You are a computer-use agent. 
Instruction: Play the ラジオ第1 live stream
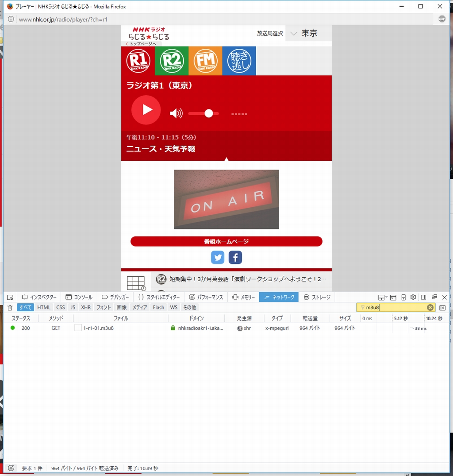click(x=146, y=110)
